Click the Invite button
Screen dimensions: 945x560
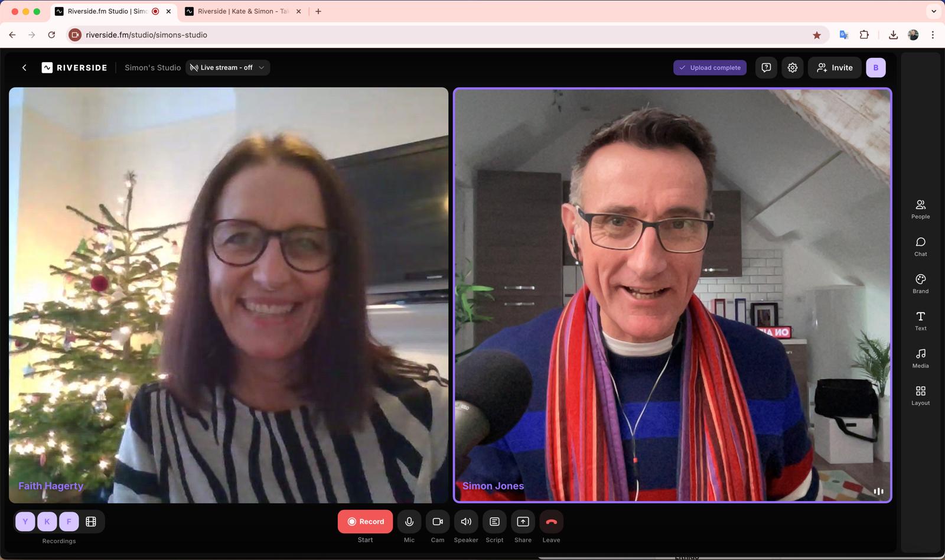point(835,68)
